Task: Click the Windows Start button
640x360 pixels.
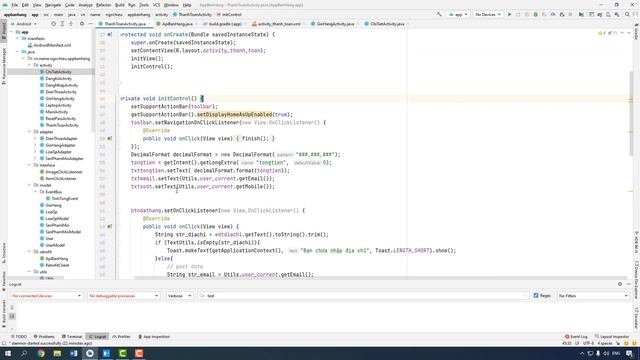Action: click(x=8, y=353)
